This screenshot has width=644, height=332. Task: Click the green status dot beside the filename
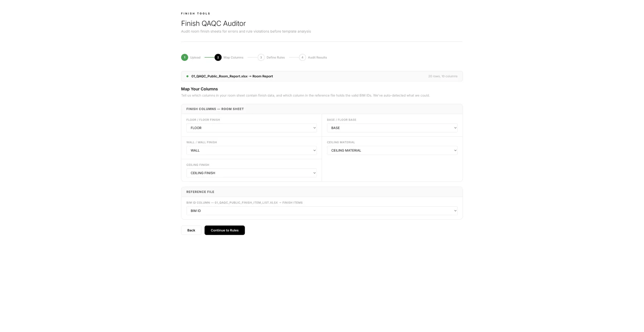click(187, 76)
